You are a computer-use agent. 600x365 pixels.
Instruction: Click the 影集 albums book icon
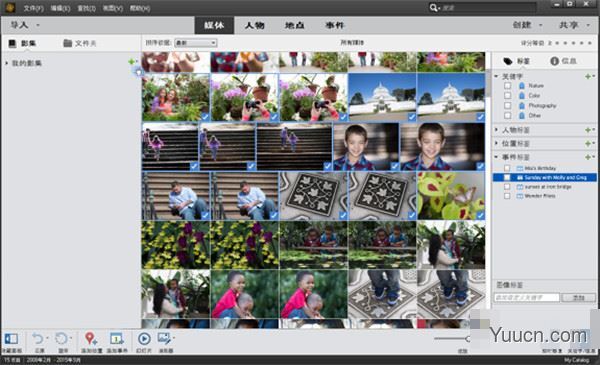pos(12,43)
